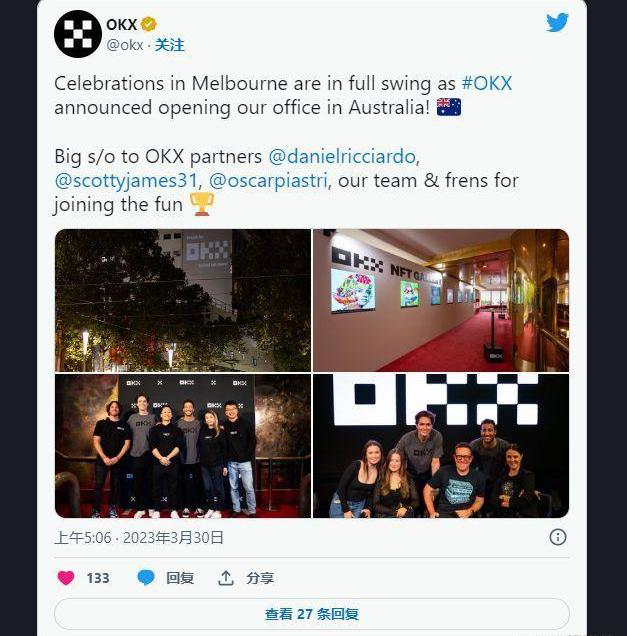The height and width of the screenshot is (636, 627).
Task: Click the share upload arrow icon
Action: click(225, 578)
